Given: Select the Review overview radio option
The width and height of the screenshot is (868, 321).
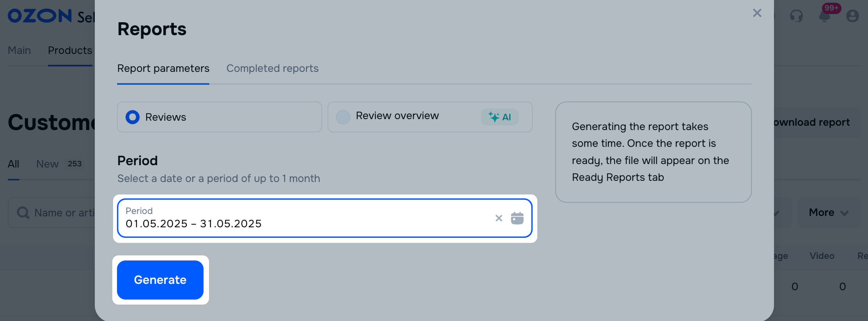Looking at the screenshot, I should click(343, 117).
